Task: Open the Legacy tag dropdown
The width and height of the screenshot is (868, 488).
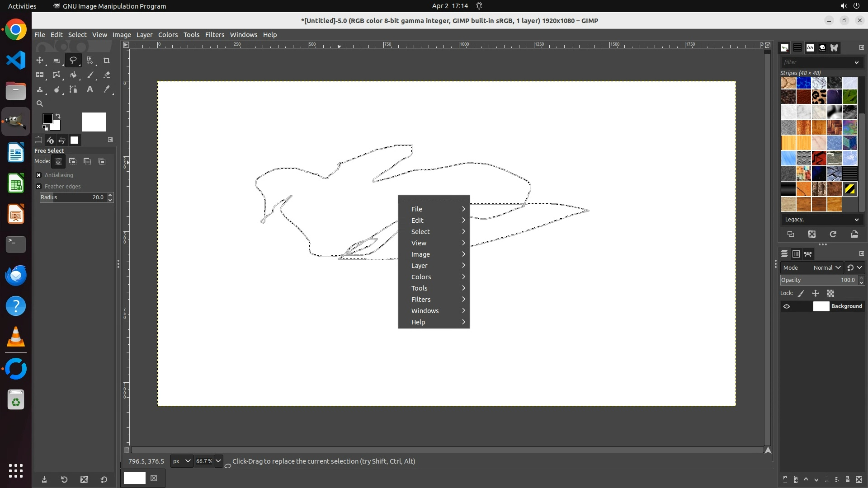Action: tap(821, 220)
